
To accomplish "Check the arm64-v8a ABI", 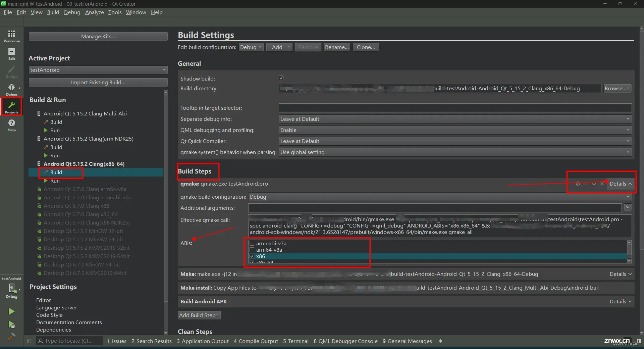I will click(252, 250).
